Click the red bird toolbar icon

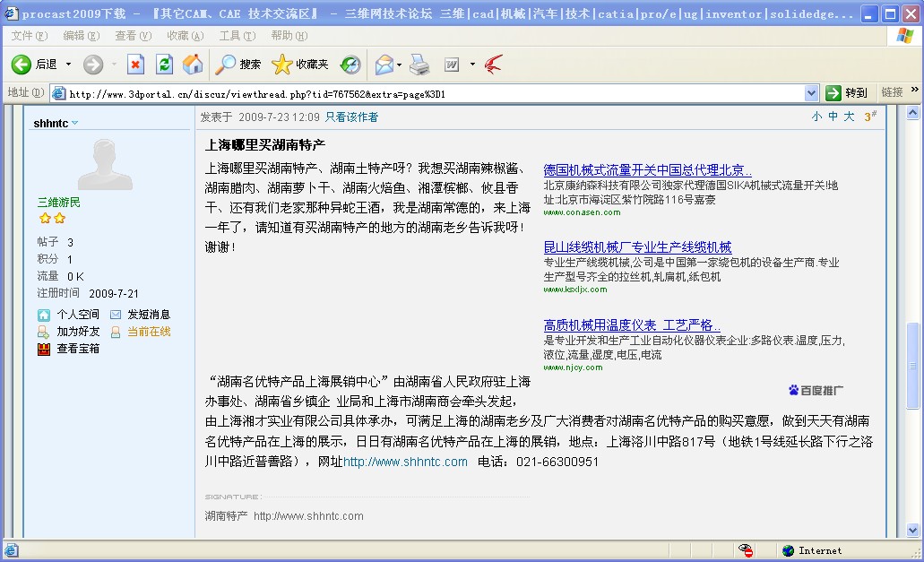[x=494, y=65]
